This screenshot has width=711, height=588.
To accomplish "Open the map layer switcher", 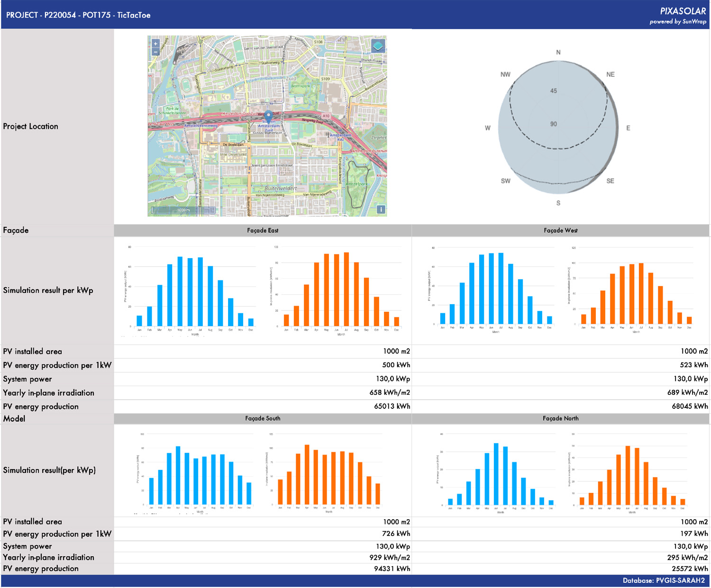I will click(x=378, y=46).
